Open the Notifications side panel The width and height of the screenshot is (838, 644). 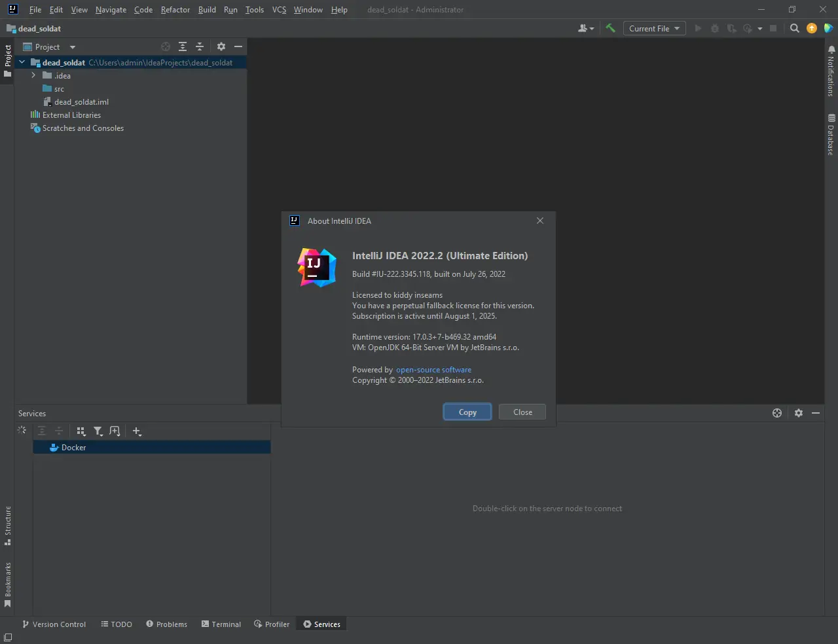831,71
